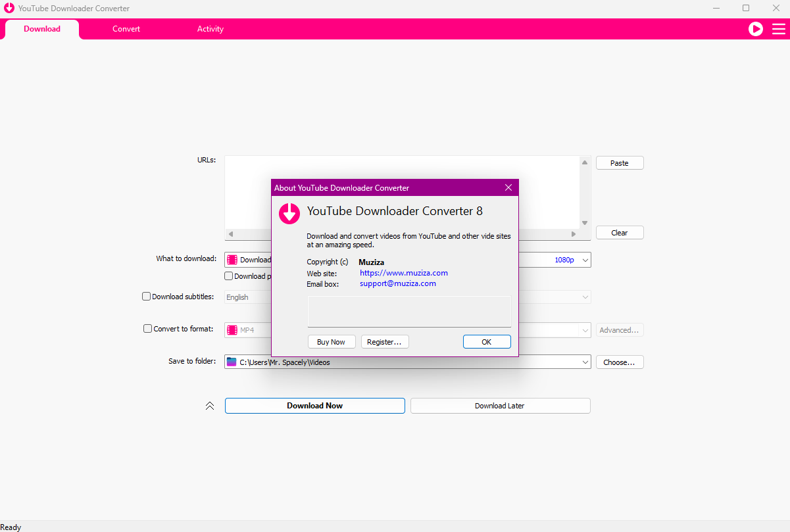The width and height of the screenshot is (790, 532).
Task: Toggle the Download subtitles checkbox
Action: (x=147, y=297)
